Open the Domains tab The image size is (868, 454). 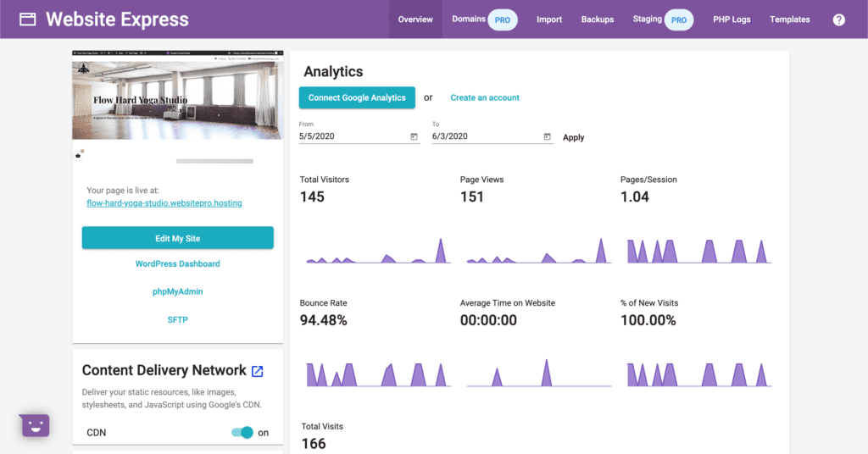click(x=469, y=19)
